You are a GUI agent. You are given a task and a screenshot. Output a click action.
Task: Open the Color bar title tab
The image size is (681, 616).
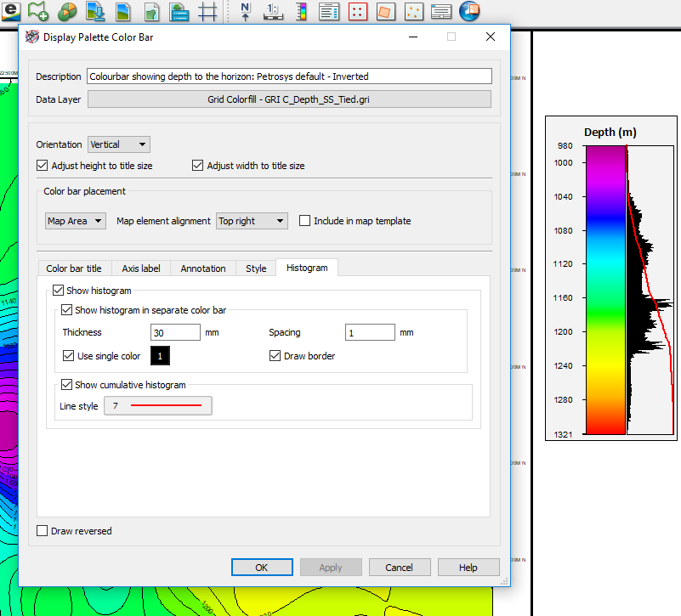coord(74,268)
